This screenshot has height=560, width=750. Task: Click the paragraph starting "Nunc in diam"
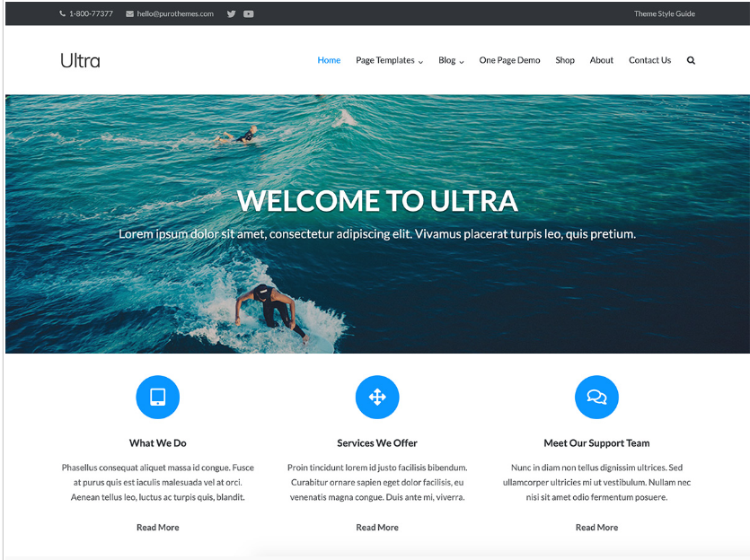tap(596, 482)
